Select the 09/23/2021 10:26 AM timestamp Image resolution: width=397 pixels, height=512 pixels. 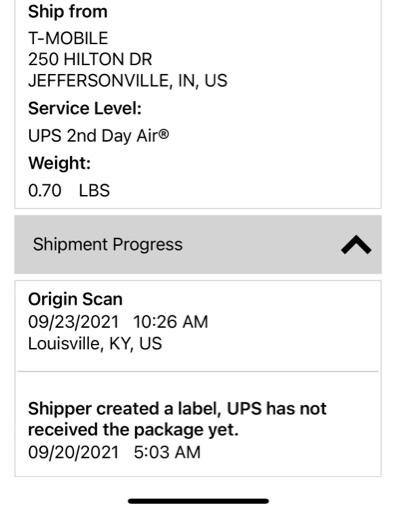point(118,322)
